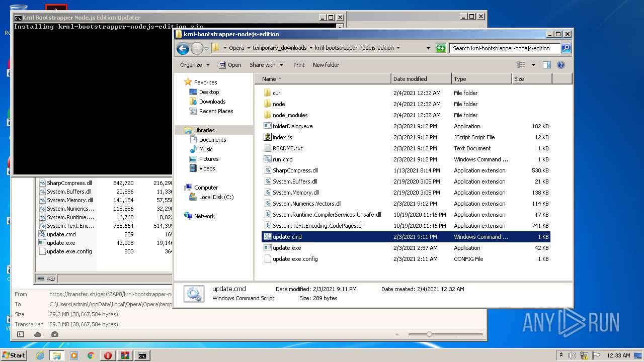The image size is (644, 362).
Task: Focus the Search krnl-bootstrapper-nodejs-edition field
Action: click(x=505, y=48)
